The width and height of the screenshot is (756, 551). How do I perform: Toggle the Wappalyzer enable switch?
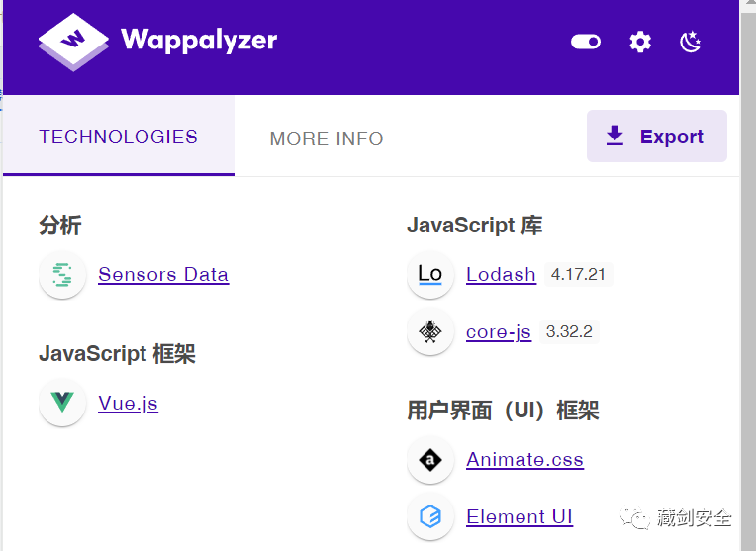coord(586,42)
